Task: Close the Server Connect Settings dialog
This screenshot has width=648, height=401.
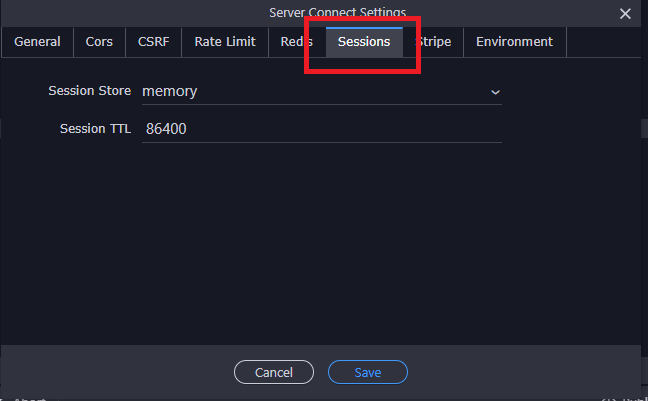Action: tap(625, 14)
